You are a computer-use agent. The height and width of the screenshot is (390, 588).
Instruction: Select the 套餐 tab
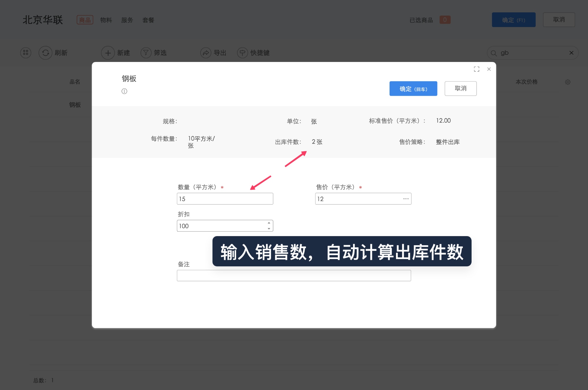tap(148, 20)
